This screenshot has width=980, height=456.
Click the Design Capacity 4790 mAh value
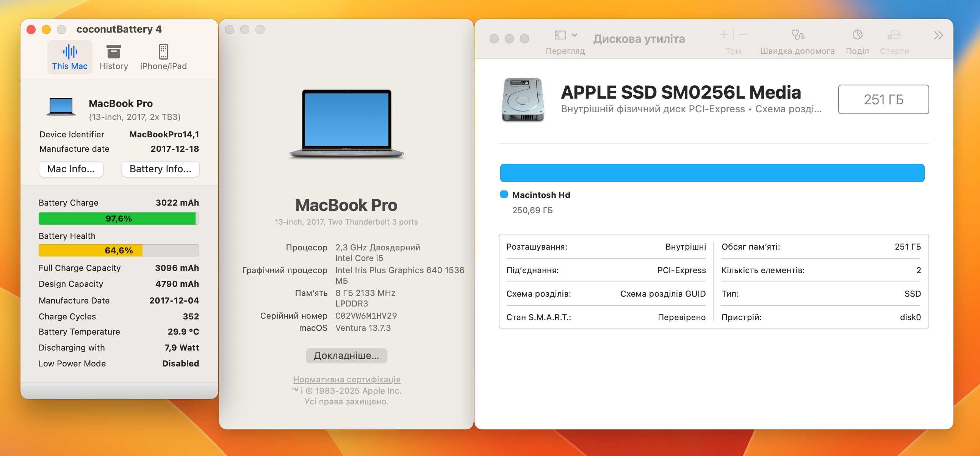177,284
